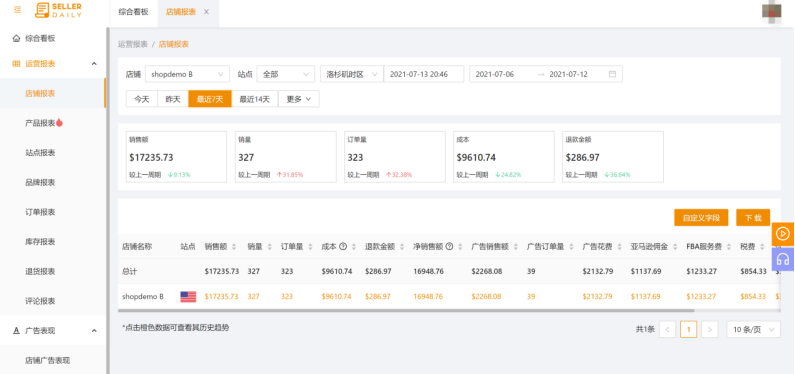Click the 成本 column help icon
Screen dimensions: 795x374
point(343,247)
